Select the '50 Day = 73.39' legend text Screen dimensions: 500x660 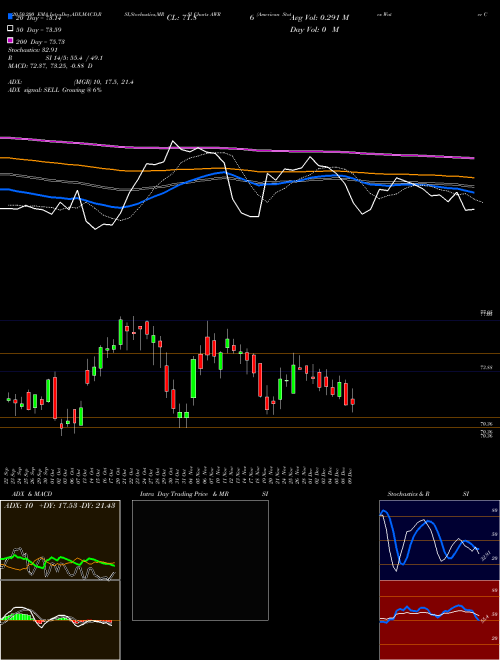[x=39, y=30]
